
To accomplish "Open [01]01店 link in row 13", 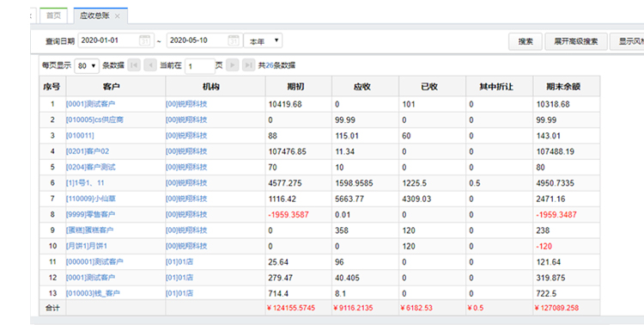I will click(x=179, y=293).
